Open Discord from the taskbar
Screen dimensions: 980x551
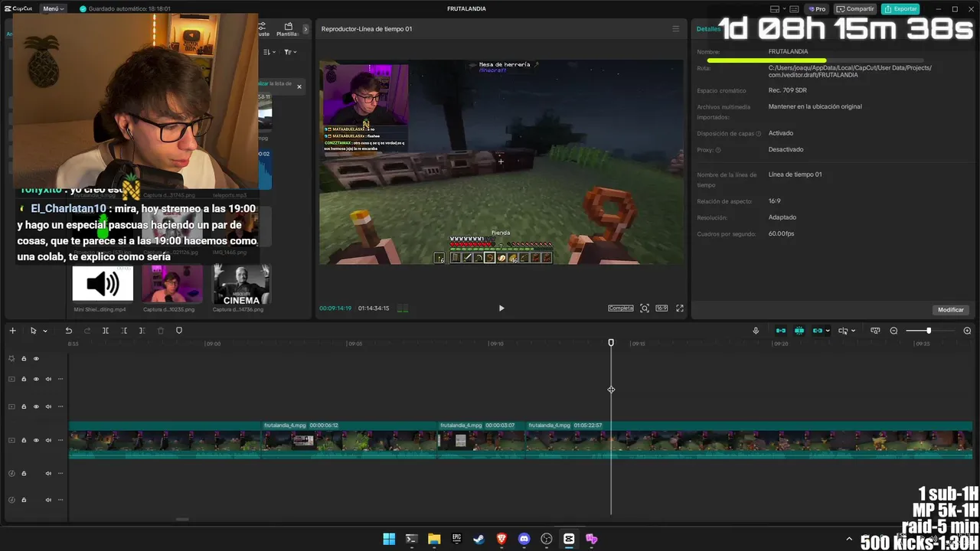point(524,539)
